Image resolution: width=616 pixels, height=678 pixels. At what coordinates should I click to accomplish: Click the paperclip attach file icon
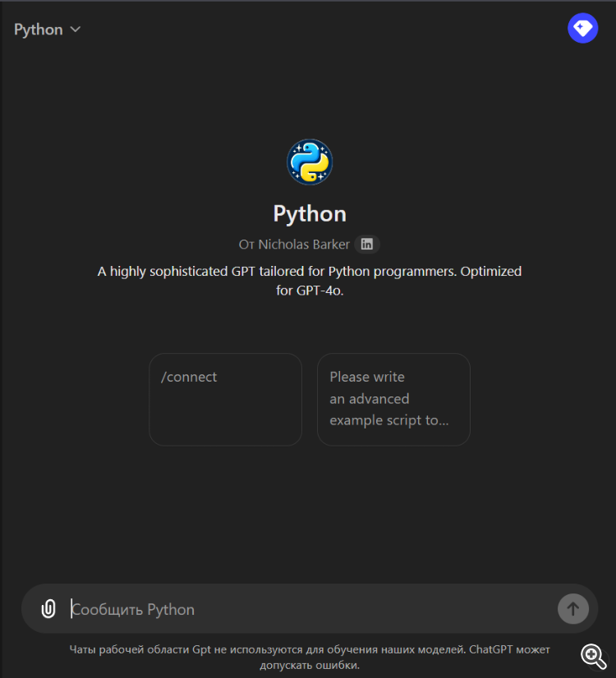coord(48,609)
